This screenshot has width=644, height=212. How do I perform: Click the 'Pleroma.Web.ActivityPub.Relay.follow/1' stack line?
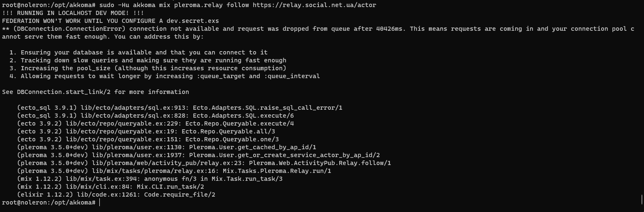pyautogui.click(x=204, y=163)
